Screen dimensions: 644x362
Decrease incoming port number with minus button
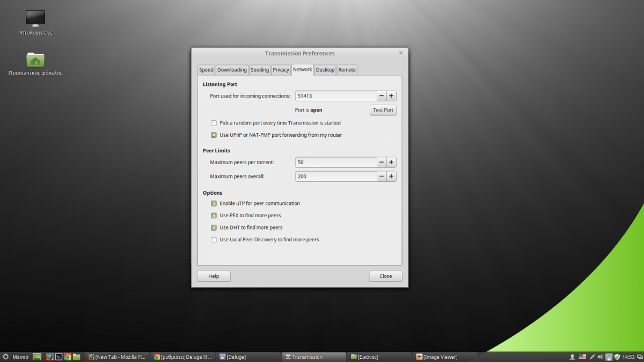click(x=382, y=96)
